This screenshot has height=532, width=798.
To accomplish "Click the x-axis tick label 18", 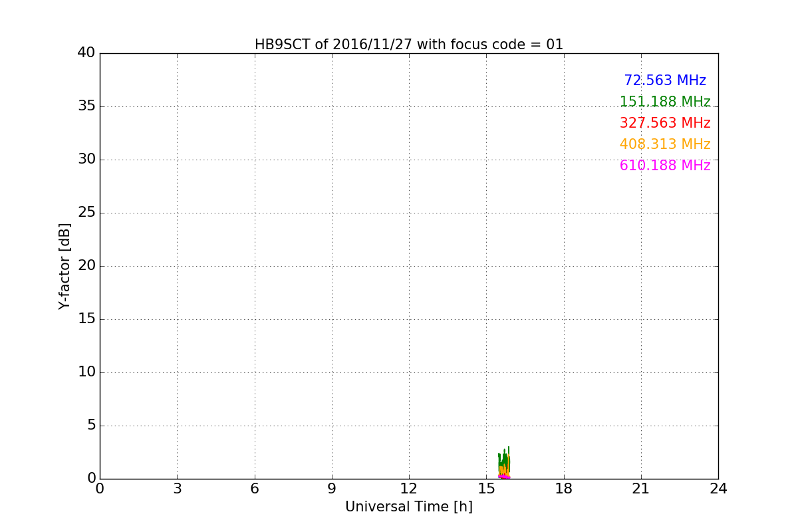I will (564, 489).
